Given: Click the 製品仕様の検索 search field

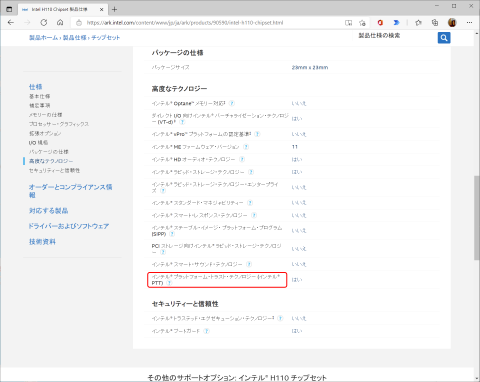Looking at the screenshot, I should point(395,36).
